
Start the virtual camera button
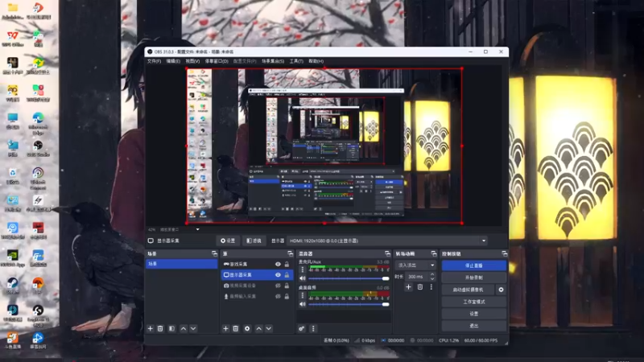click(x=469, y=290)
